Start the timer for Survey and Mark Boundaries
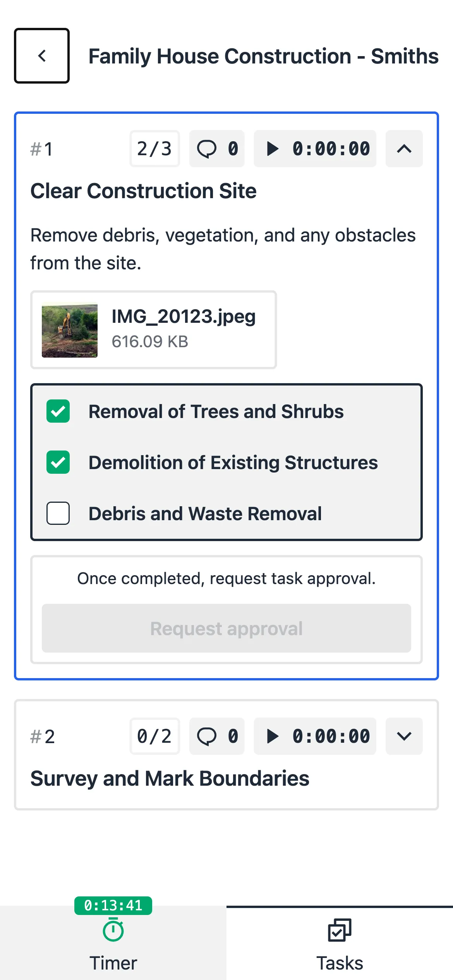 click(315, 736)
